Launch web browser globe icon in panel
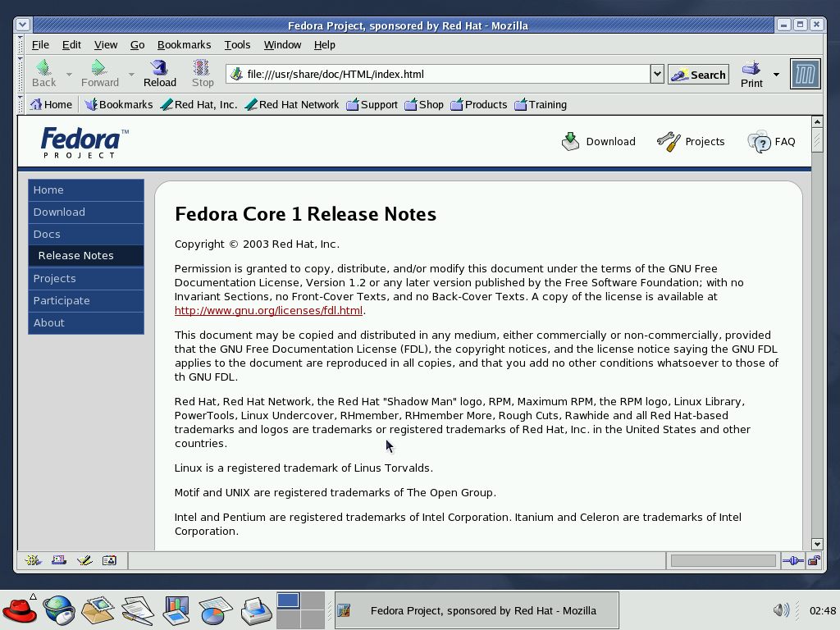The height and width of the screenshot is (630, 840). [x=59, y=610]
